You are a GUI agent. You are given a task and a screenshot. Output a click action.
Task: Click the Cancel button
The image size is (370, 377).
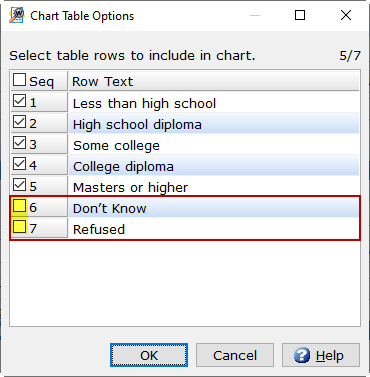[235, 355]
